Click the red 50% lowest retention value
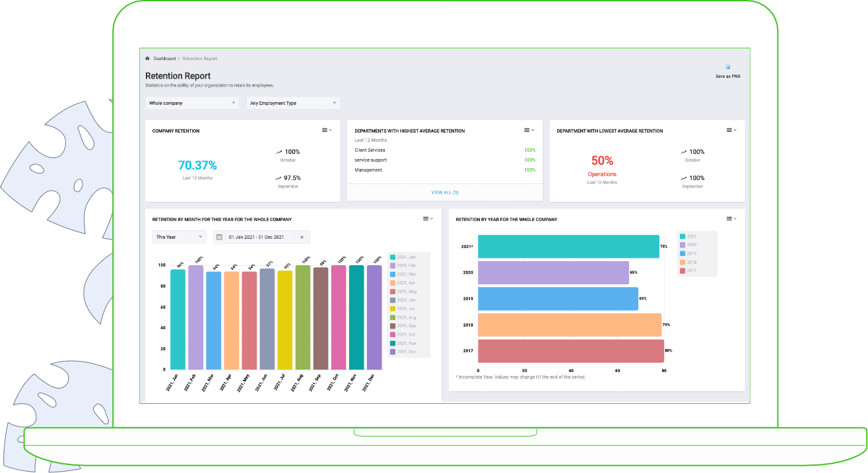 tap(602, 160)
